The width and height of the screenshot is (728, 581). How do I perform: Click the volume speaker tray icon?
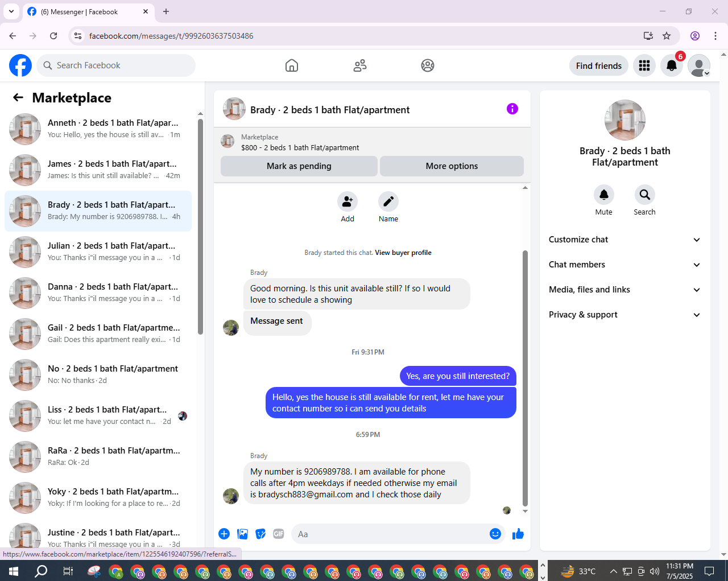[655, 571]
